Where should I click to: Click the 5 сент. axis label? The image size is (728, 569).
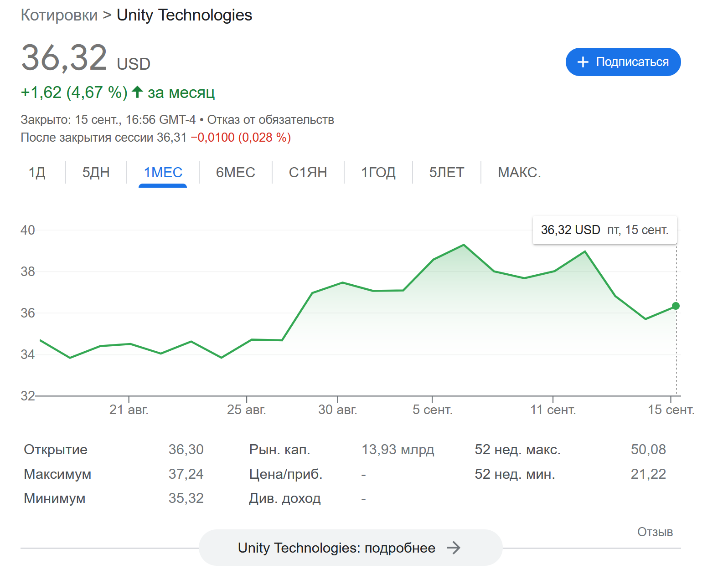[x=433, y=410]
